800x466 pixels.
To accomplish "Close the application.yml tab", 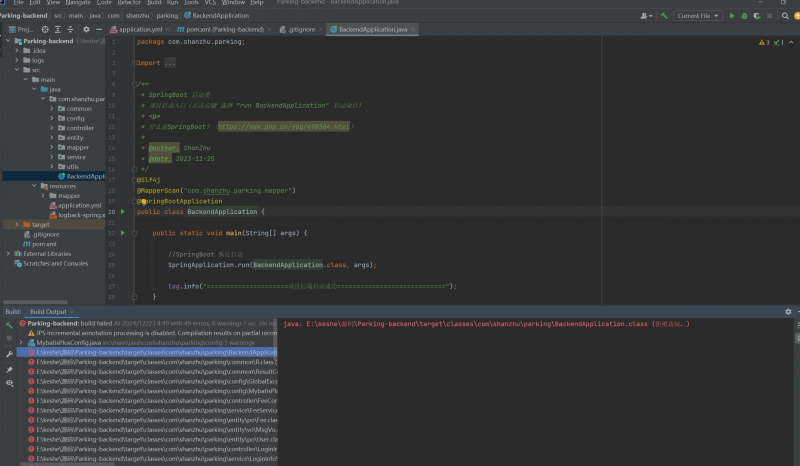I will tap(167, 30).
